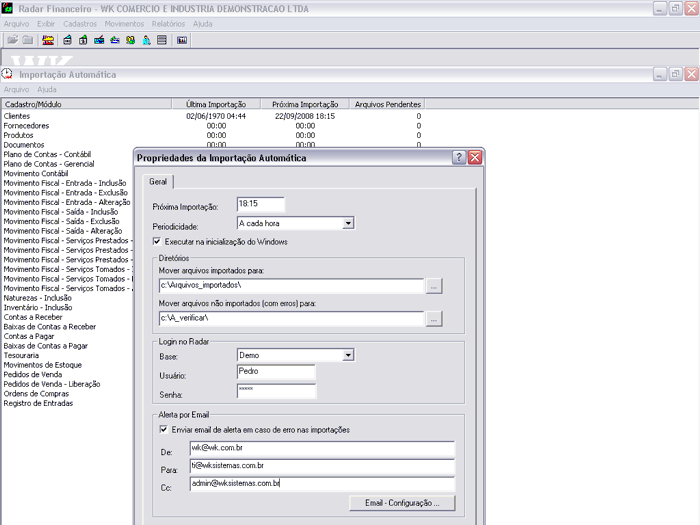Image resolution: width=700 pixels, height=525 pixels.
Task: Sort by the Última Importação column header
Action: [215, 104]
